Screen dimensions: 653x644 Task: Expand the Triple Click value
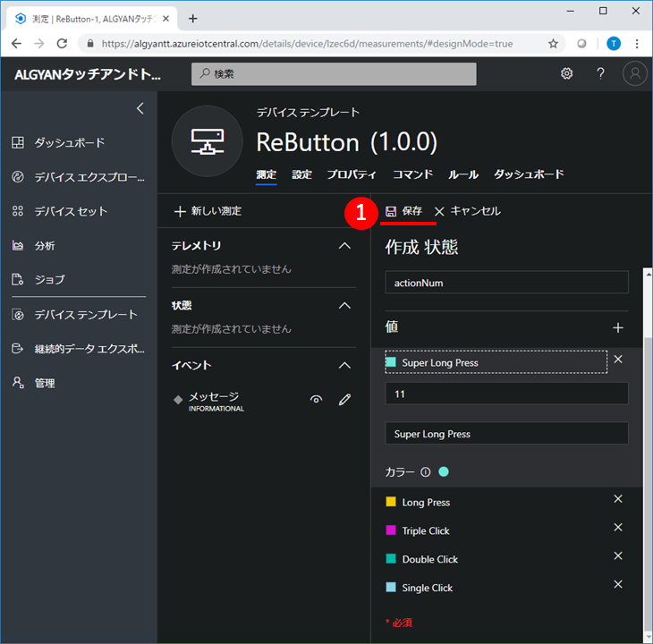426,530
